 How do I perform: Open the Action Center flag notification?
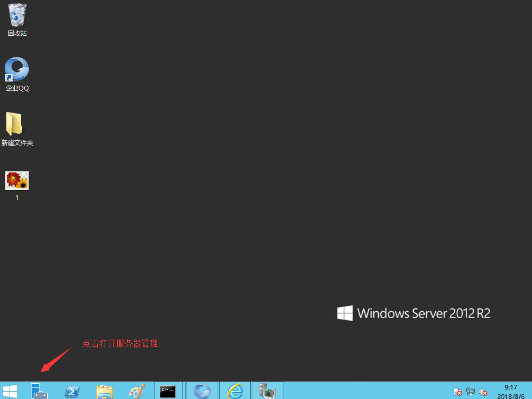coord(458,392)
